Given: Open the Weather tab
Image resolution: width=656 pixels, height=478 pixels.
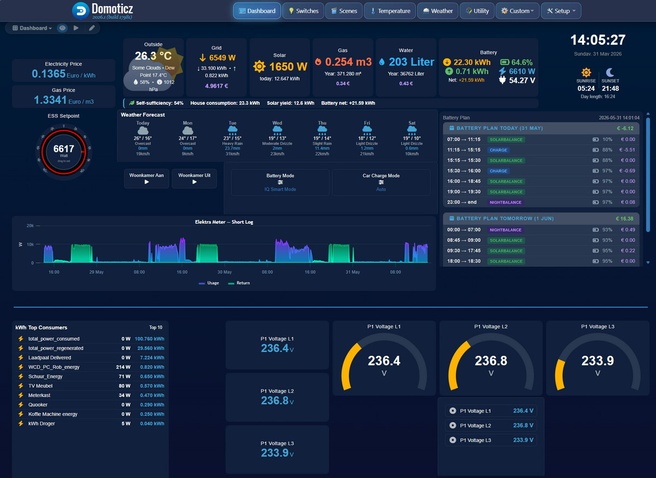Looking at the screenshot, I should click(437, 11).
